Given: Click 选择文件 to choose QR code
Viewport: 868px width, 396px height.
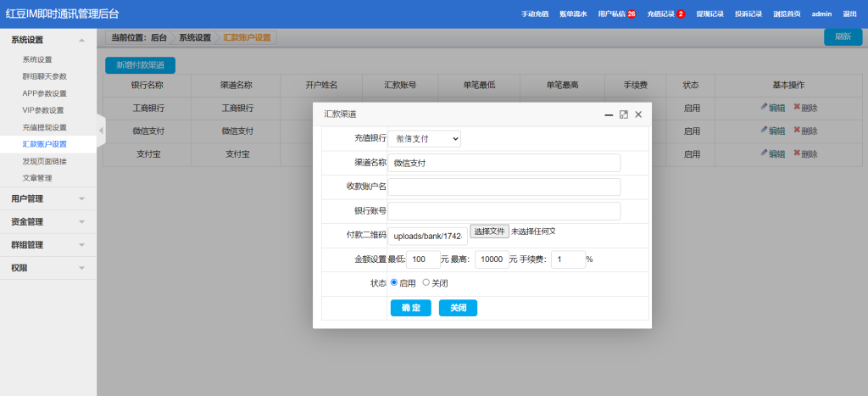Looking at the screenshot, I should point(489,231).
